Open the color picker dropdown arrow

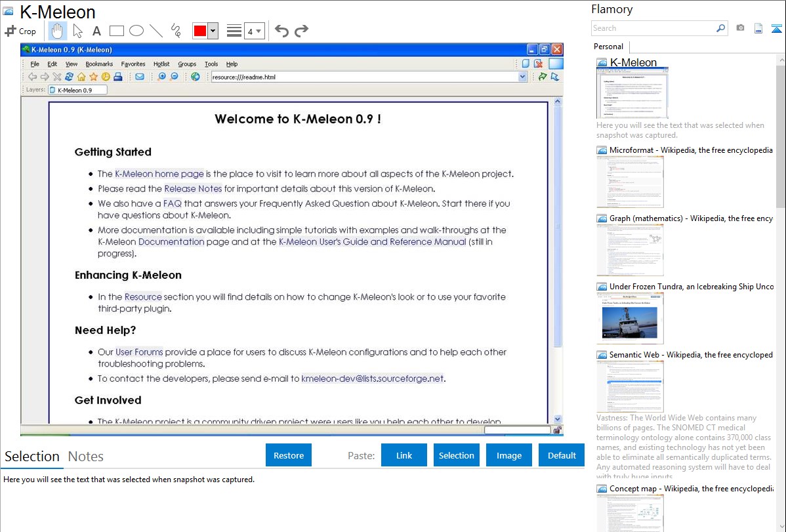point(213,31)
